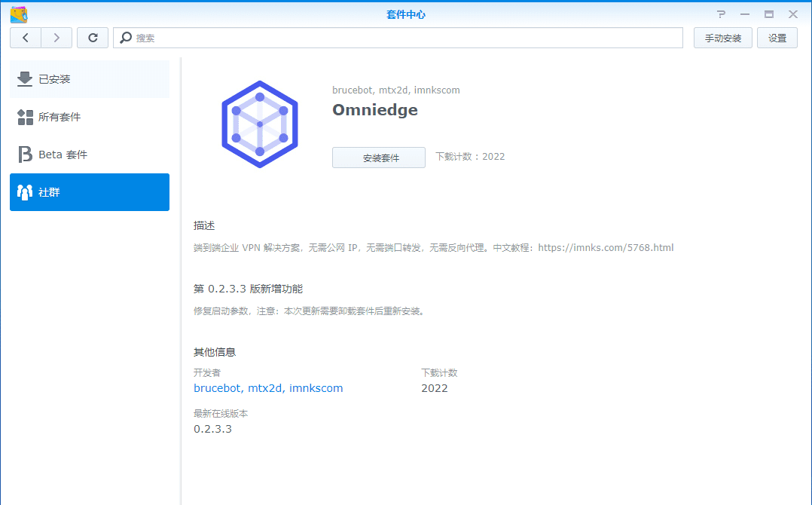Select the 社群 sidebar item
This screenshot has height=505, width=812.
tap(90, 192)
